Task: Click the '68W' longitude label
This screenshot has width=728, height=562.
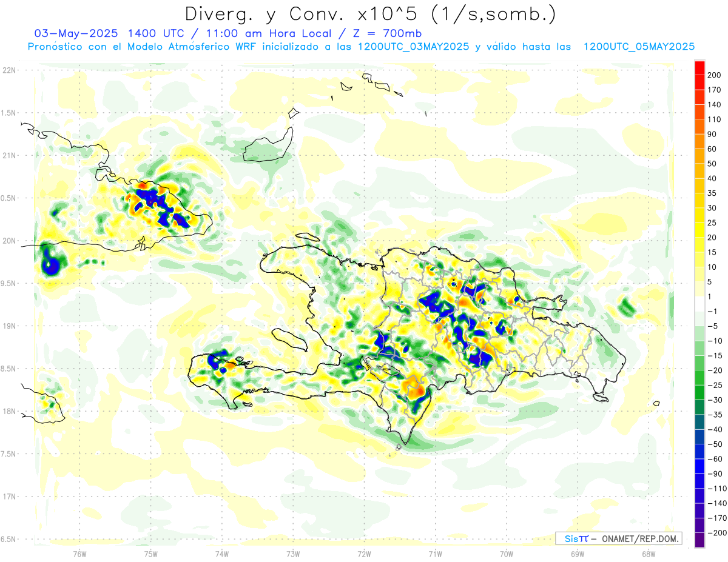Action: point(649,554)
